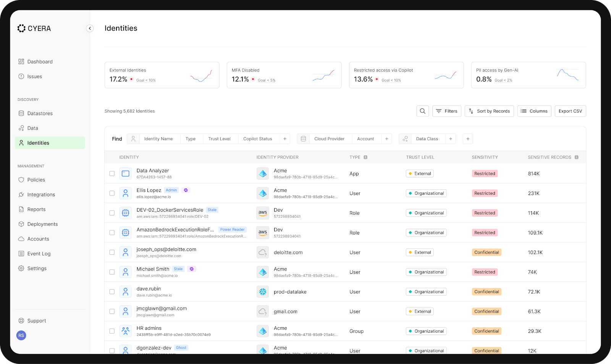Sort by Sensitive Records column icon

(577, 157)
